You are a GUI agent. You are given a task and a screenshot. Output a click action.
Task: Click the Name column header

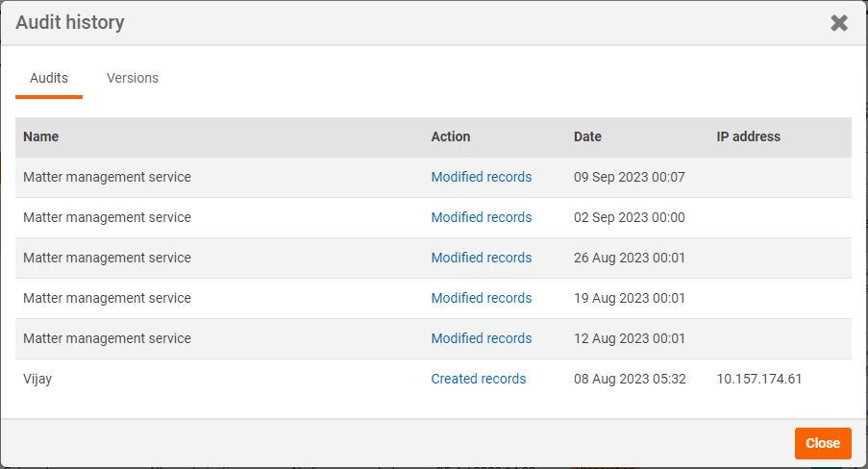(x=41, y=136)
